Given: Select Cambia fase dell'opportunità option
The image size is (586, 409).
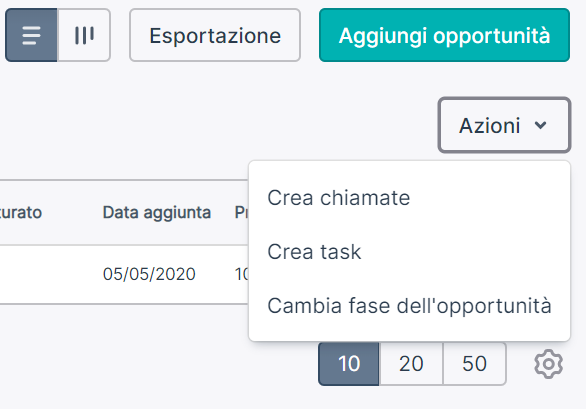Looking at the screenshot, I should tap(409, 305).
